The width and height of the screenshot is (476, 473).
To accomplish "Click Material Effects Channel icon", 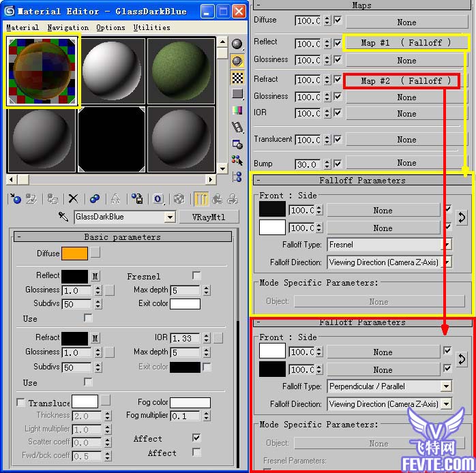I will click(158, 199).
